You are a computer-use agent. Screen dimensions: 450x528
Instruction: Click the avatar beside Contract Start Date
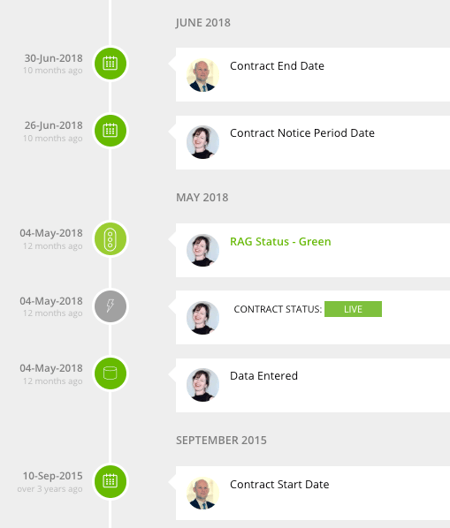pyautogui.click(x=203, y=493)
